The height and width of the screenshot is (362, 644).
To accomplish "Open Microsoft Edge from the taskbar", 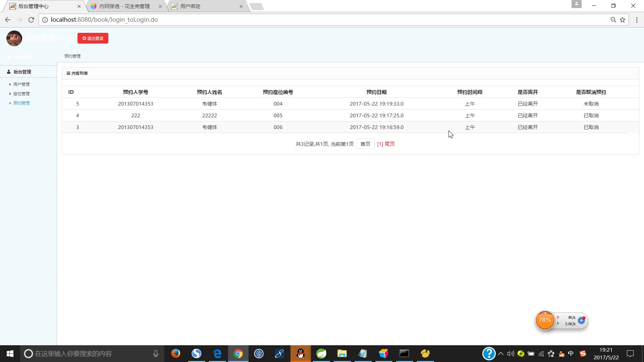I will coord(217,354).
